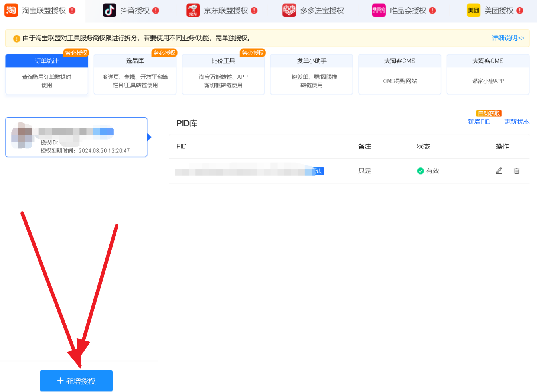Click the JD alliance red logo icon
The height and width of the screenshot is (392, 537).
[x=193, y=10]
